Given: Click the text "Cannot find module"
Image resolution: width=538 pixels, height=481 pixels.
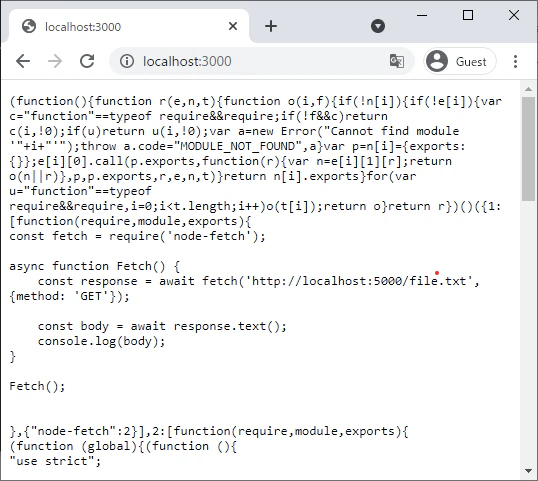Looking at the screenshot, I should click(x=395, y=131).
